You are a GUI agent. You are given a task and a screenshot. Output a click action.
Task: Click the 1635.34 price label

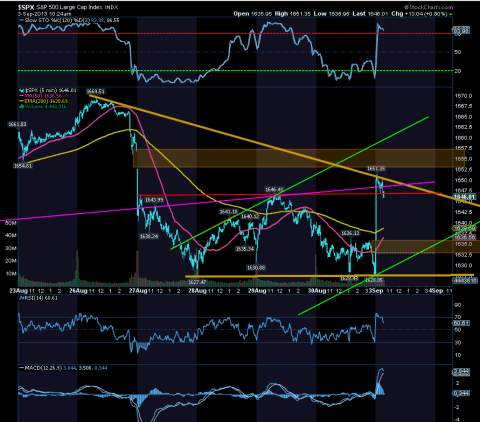point(245,249)
